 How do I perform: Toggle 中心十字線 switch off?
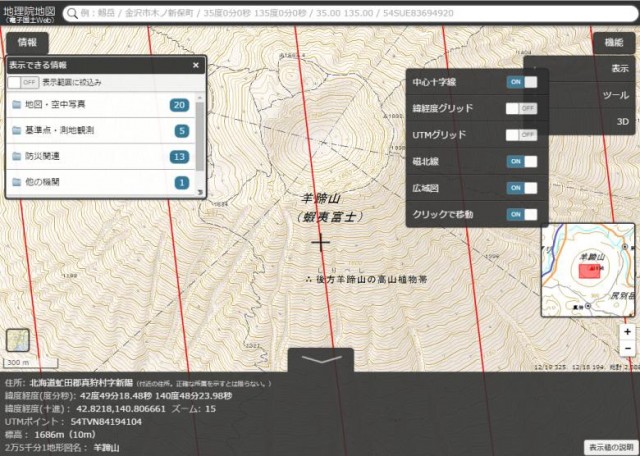coord(522,82)
